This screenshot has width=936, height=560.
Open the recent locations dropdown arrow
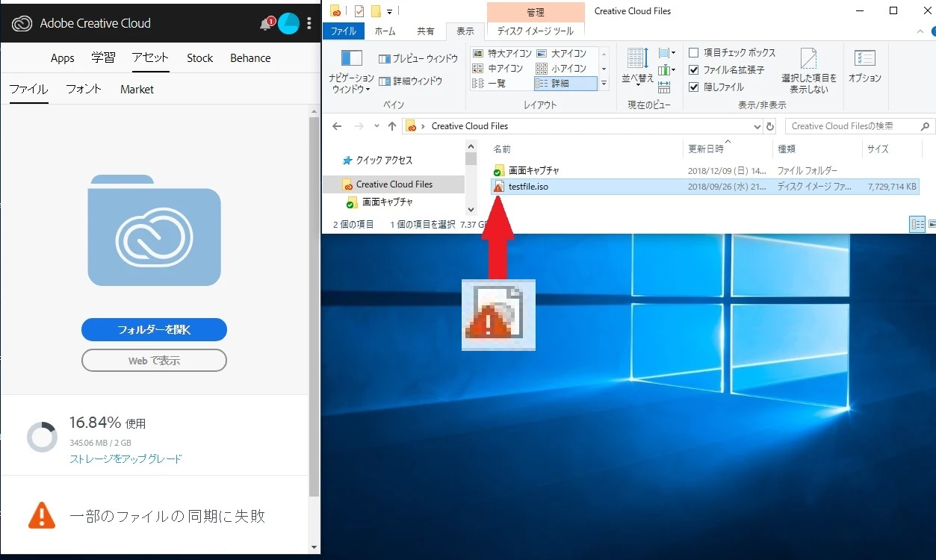(377, 127)
